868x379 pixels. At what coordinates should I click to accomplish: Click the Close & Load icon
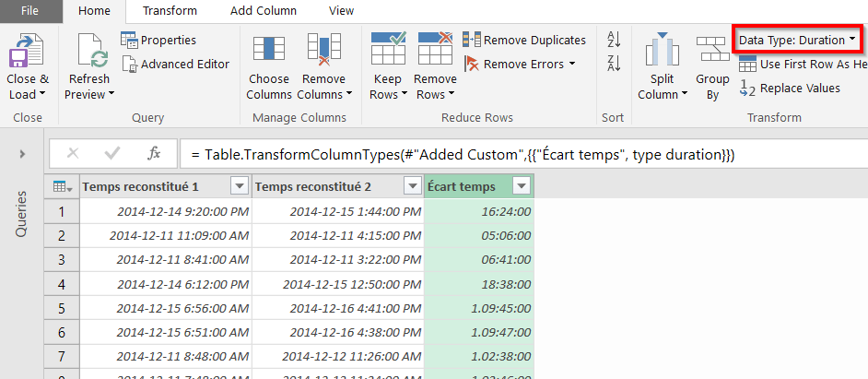28,52
